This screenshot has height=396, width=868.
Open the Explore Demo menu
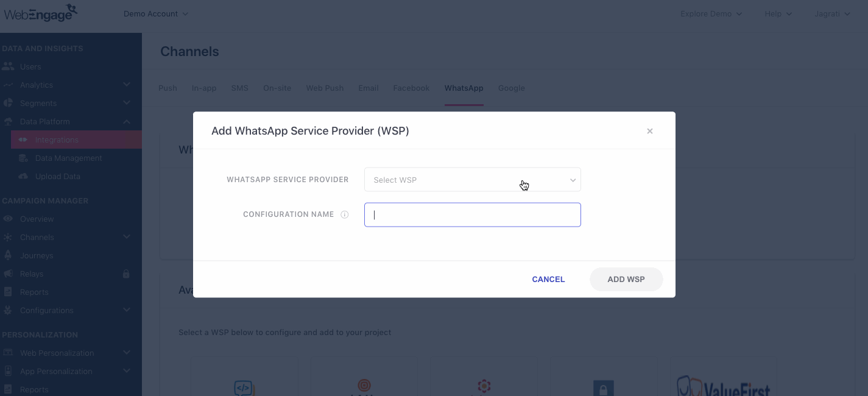711,13
